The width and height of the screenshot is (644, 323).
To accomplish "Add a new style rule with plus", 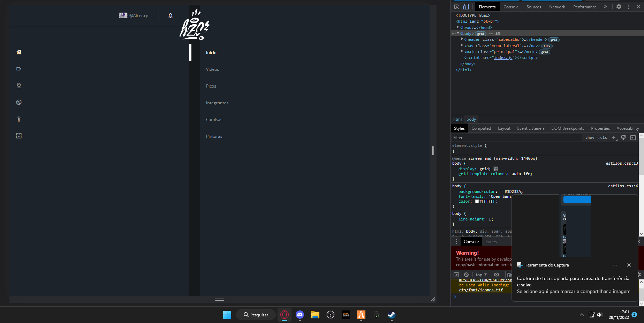I will click(x=614, y=138).
